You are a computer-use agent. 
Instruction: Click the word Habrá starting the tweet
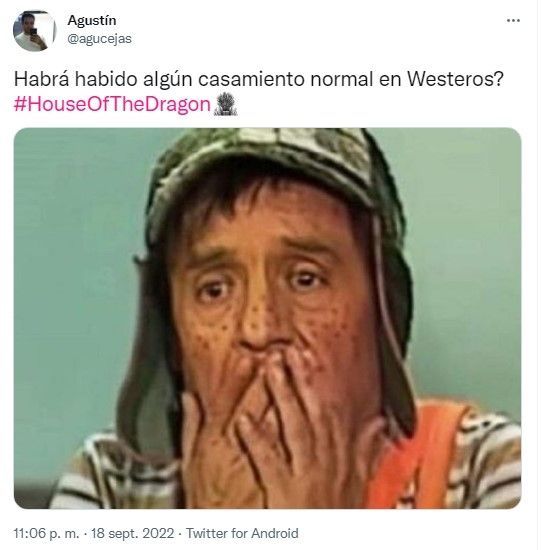point(41,79)
